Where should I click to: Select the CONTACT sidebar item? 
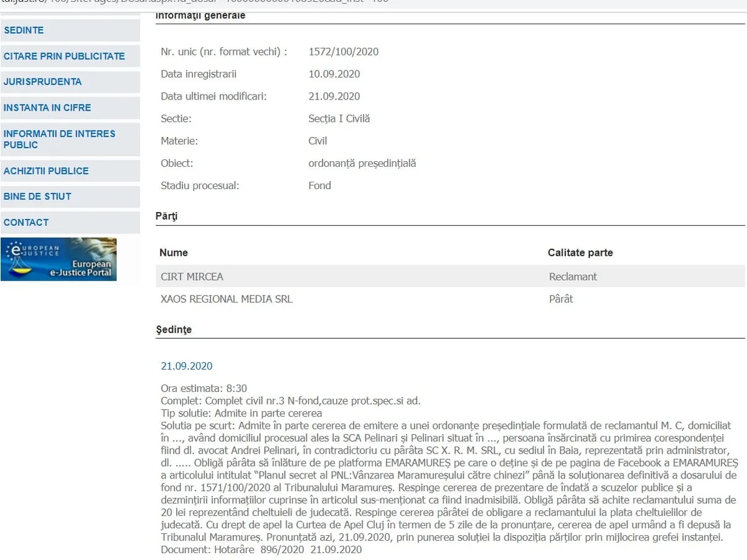pyautogui.click(x=26, y=222)
